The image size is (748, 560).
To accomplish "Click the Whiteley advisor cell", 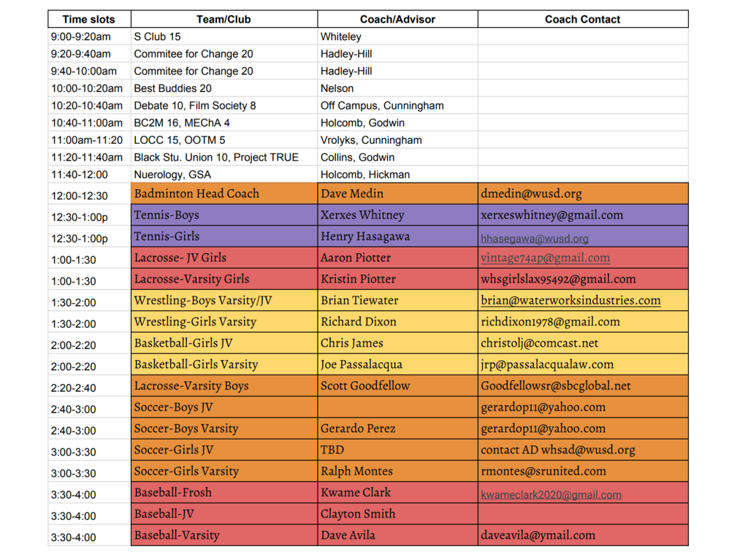I will tap(397, 37).
